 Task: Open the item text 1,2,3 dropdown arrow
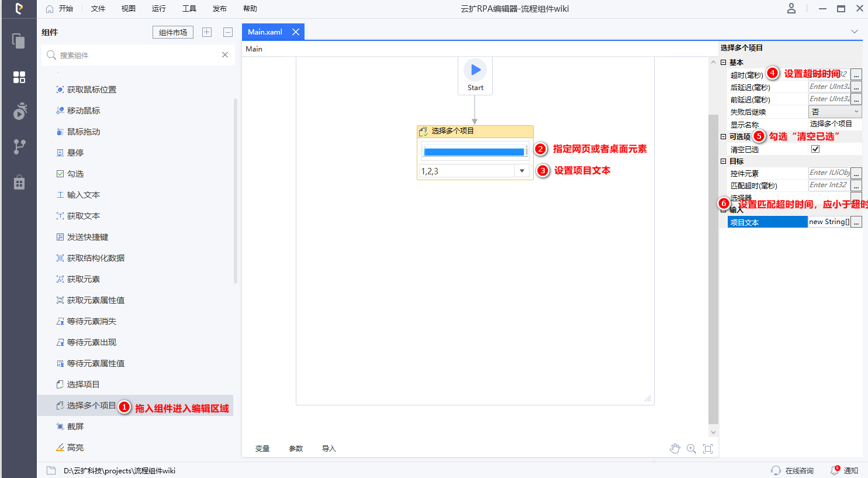point(522,171)
